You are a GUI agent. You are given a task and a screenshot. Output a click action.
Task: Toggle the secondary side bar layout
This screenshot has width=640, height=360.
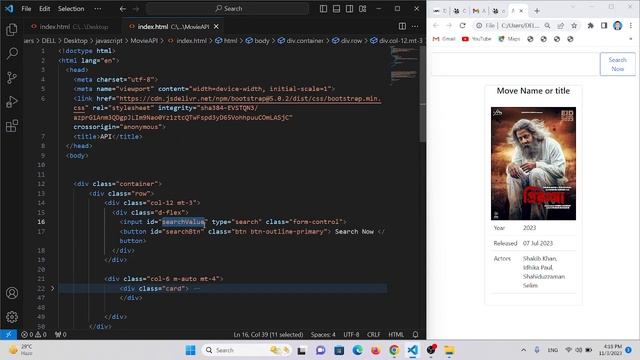(349, 9)
